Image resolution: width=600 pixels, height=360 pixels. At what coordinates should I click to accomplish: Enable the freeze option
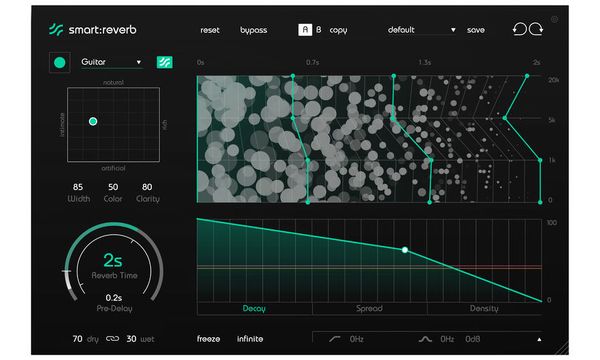click(x=209, y=339)
